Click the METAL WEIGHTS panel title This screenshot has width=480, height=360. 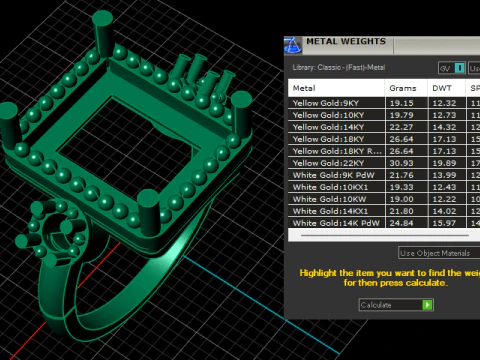pyautogui.click(x=346, y=41)
